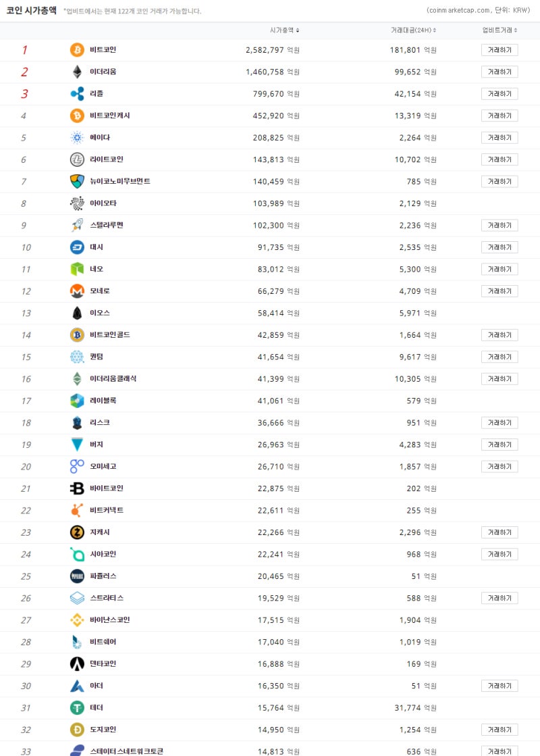The width and height of the screenshot is (540, 756).
Task: Click the Dash coin icon
Action: [x=78, y=247]
